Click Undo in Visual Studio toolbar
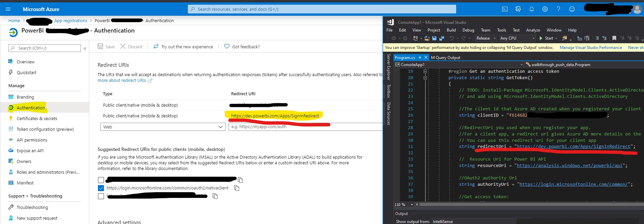644x224 pixels. click(452, 38)
